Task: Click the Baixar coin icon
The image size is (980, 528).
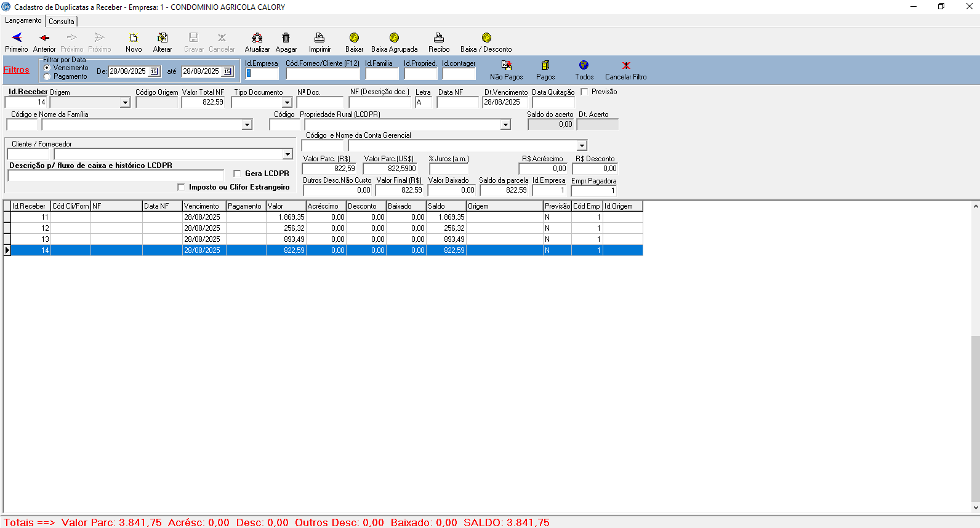Action: [x=354, y=38]
